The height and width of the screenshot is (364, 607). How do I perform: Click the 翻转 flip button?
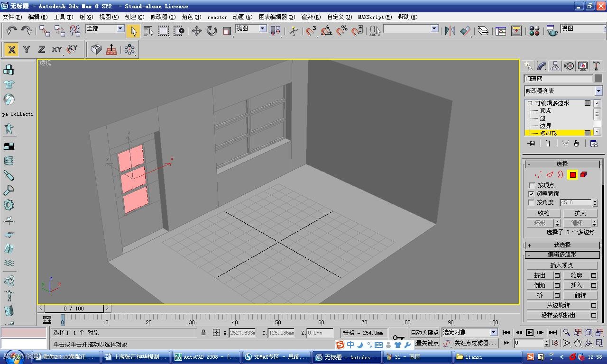point(580,295)
